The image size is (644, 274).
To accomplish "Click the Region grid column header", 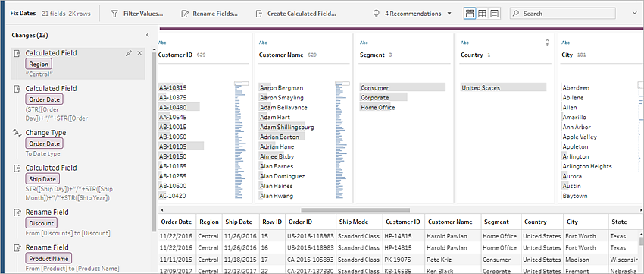I will click(209, 222).
